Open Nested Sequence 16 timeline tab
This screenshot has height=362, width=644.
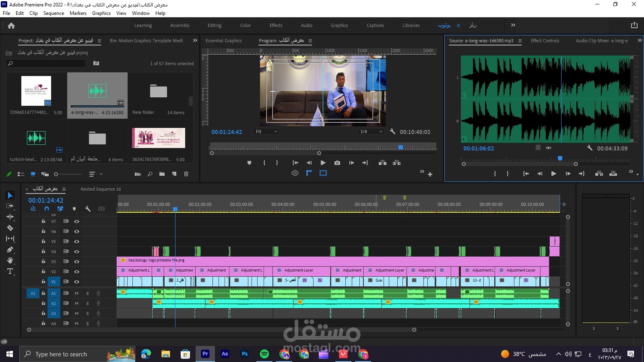coord(101,189)
